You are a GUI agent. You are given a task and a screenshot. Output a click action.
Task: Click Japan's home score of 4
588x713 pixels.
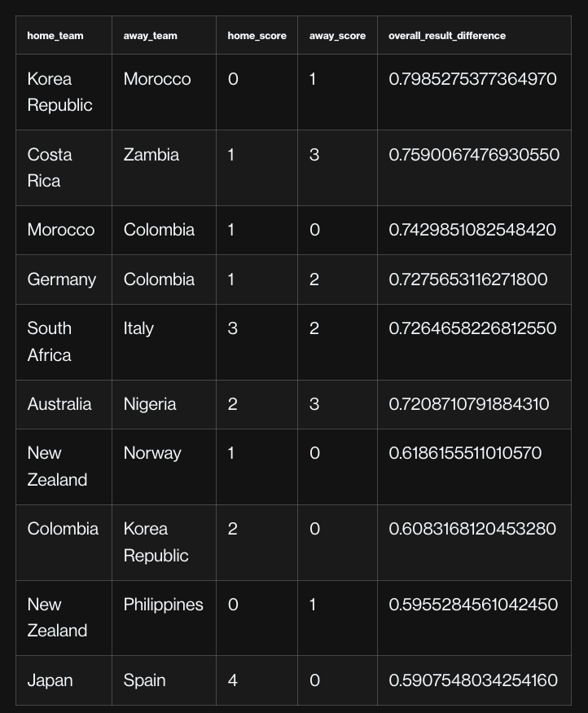click(x=232, y=680)
